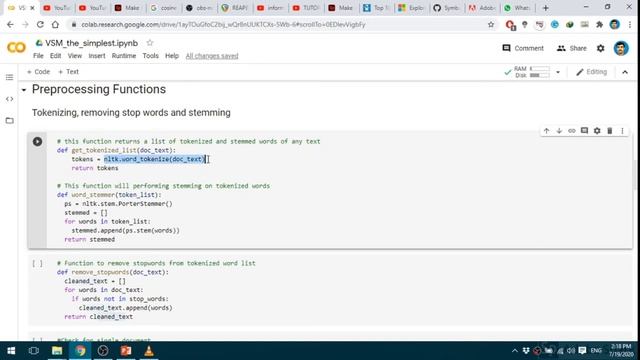The height and width of the screenshot is (360, 640).
Task: Show hidden system tray icons
Action: pos(515,351)
